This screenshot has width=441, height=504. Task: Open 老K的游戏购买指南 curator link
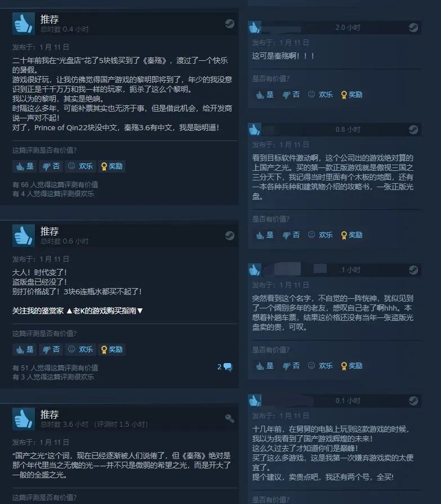pos(104,311)
